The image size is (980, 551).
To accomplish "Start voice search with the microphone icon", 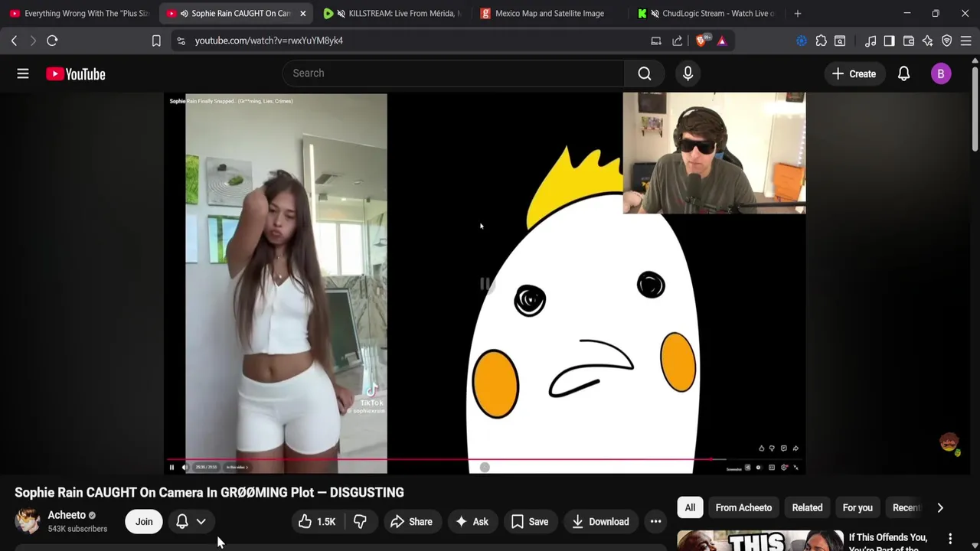I will (x=688, y=73).
